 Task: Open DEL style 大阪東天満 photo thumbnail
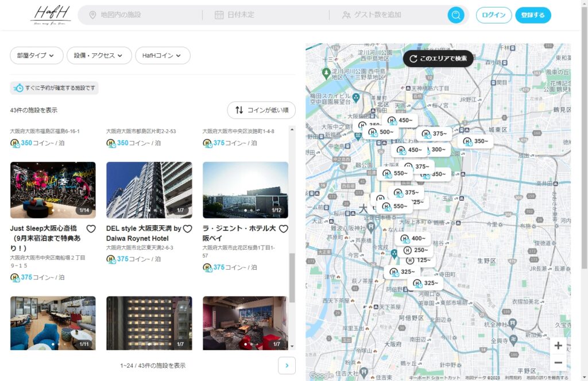pyautogui.click(x=149, y=190)
